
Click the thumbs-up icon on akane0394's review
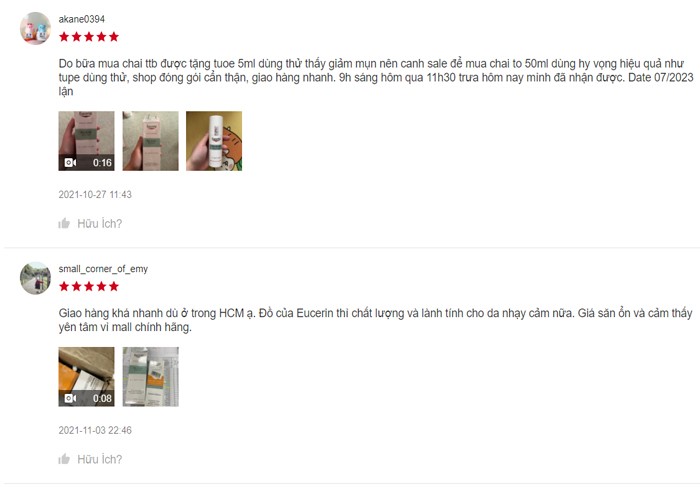click(64, 223)
